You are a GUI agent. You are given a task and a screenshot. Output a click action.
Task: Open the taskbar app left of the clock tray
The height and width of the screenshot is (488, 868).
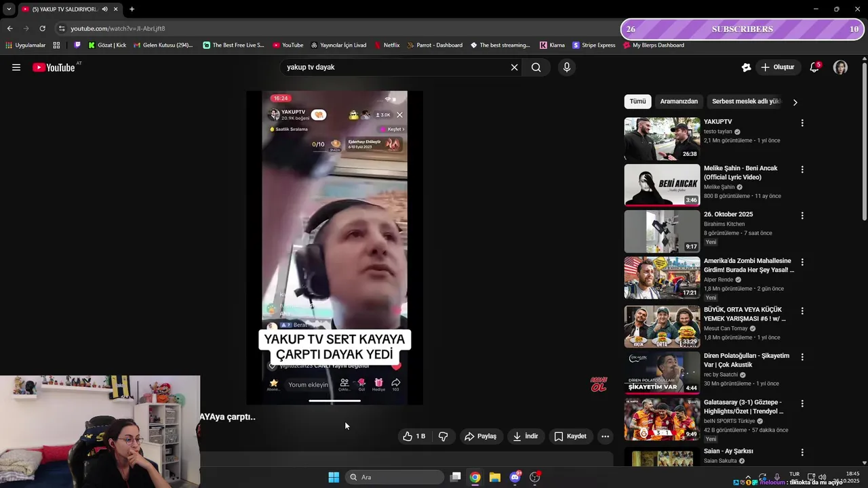pos(535,477)
